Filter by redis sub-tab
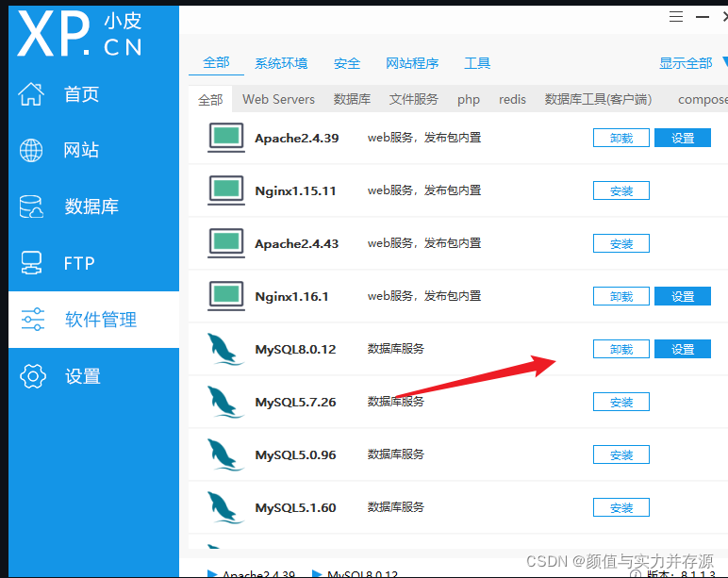This screenshot has width=728, height=578. coord(512,99)
